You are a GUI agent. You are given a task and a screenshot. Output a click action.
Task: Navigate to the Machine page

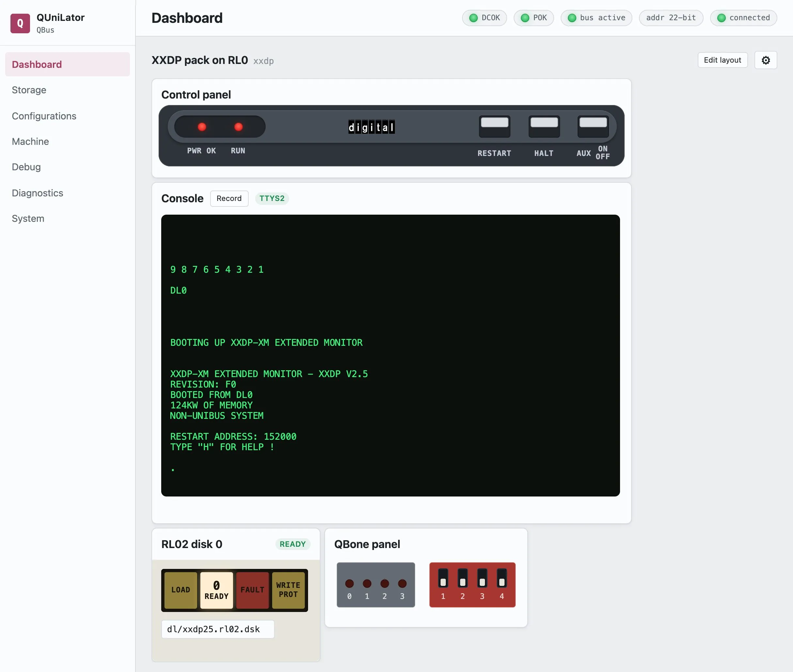click(x=68, y=141)
